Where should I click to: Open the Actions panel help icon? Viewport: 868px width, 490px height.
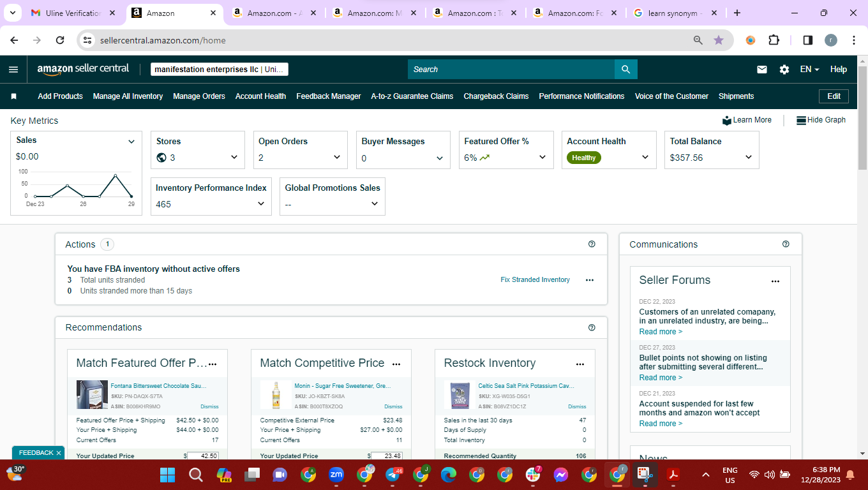[592, 244]
